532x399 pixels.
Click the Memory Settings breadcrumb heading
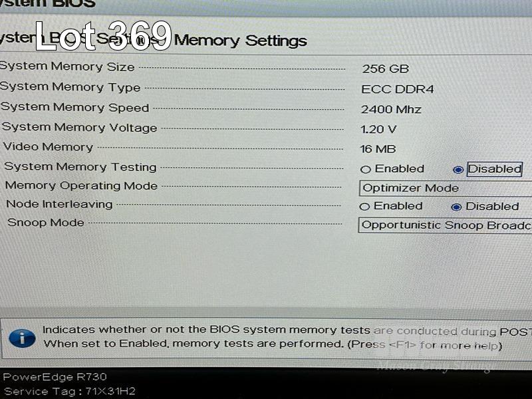[x=240, y=41]
